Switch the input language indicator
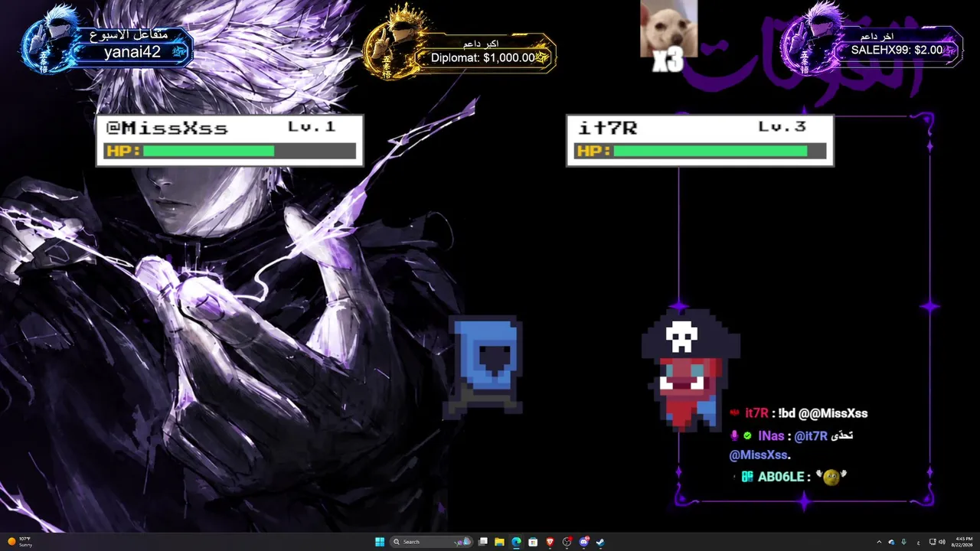This screenshot has width=980, height=551. coord(918,542)
